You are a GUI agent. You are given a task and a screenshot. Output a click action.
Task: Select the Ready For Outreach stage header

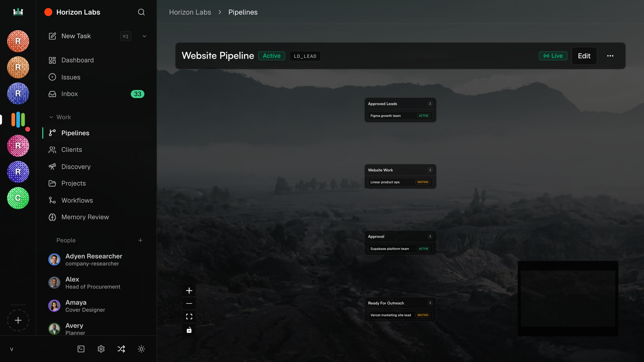point(400,303)
